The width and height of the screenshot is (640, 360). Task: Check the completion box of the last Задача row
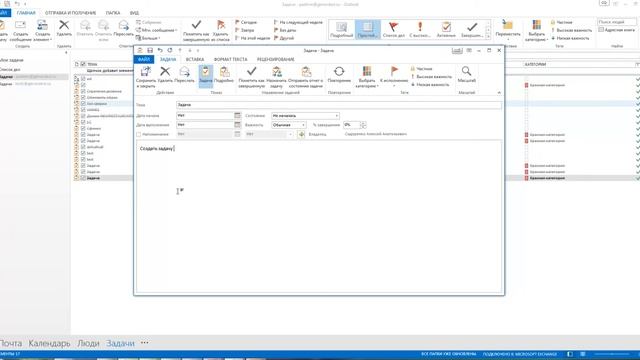point(83,178)
